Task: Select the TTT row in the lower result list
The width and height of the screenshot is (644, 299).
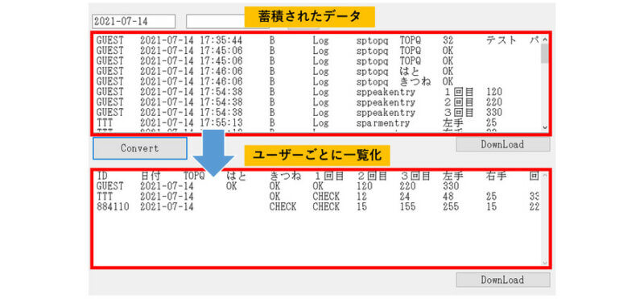Action: pyautogui.click(x=316, y=197)
